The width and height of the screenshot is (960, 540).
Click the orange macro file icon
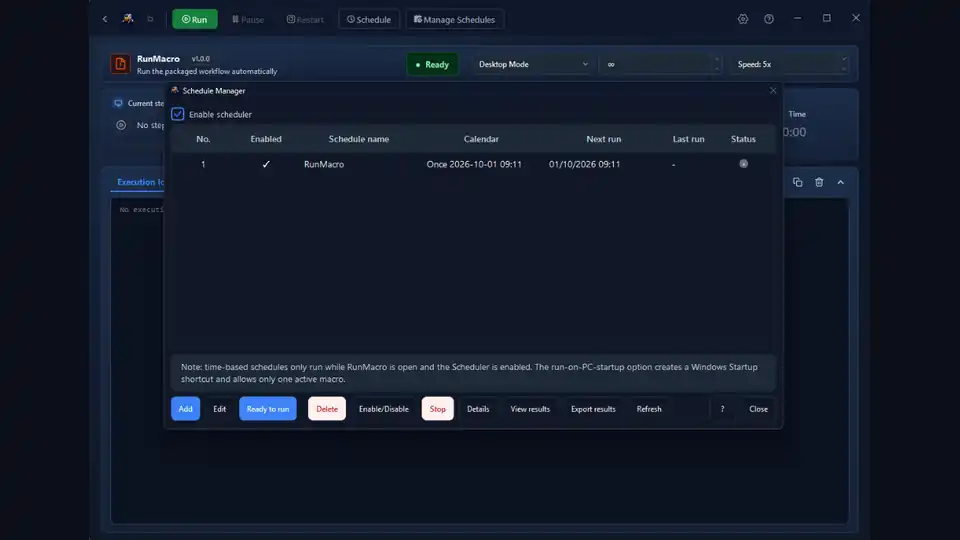(121, 64)
